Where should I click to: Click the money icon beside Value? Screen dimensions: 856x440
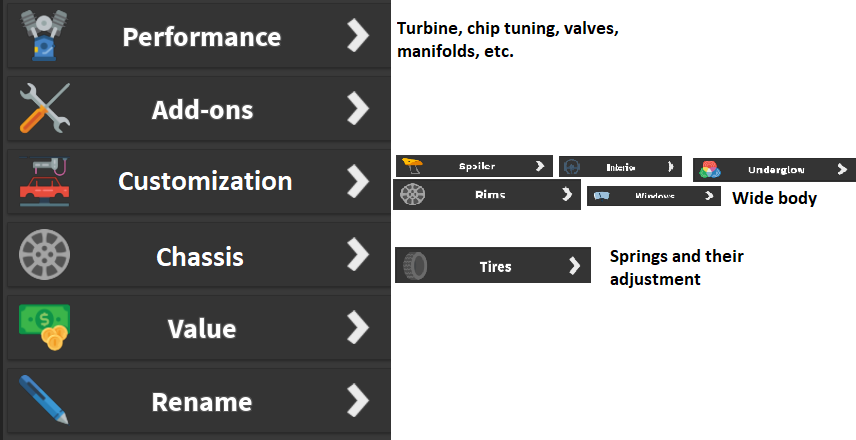point(44,328)
